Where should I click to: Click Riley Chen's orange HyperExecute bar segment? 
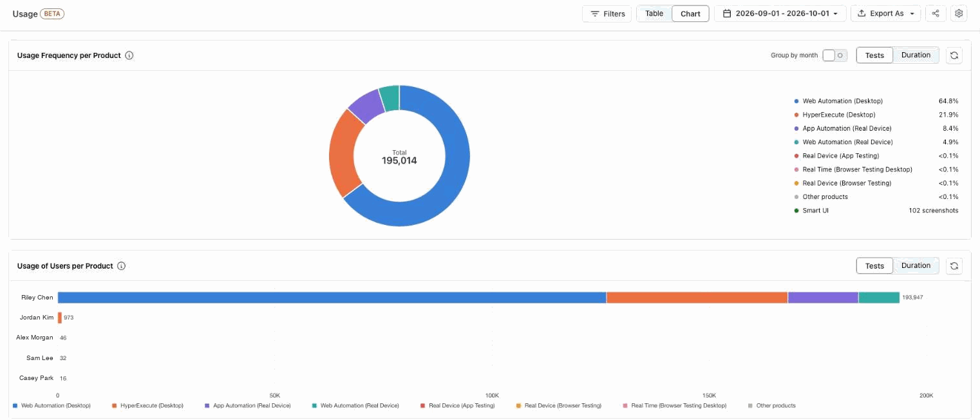click(x=697, y=297)
